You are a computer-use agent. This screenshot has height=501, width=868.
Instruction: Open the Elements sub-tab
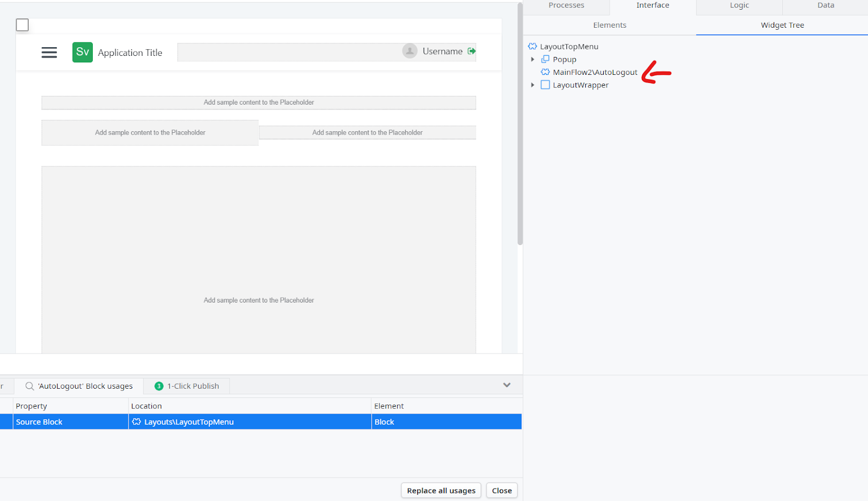coord(610,25)
